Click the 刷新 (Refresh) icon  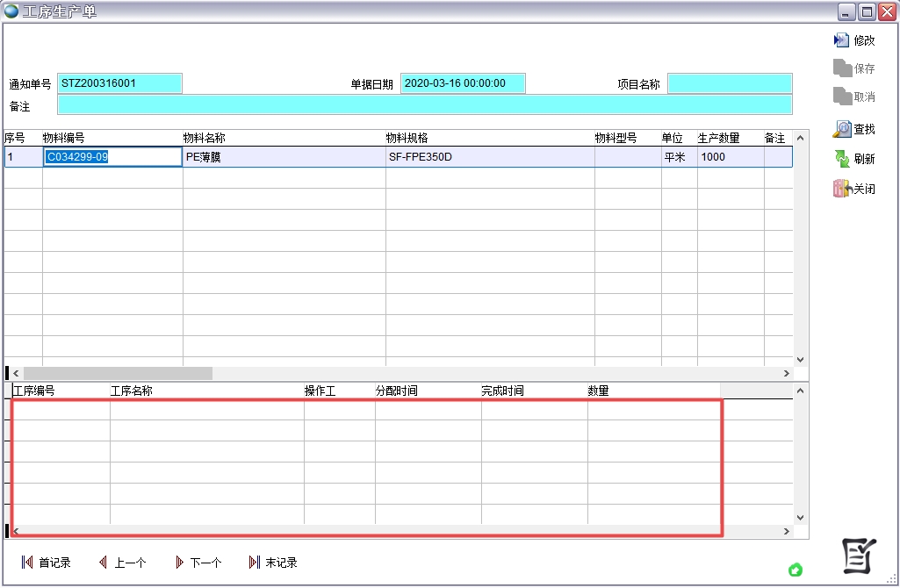842,159
